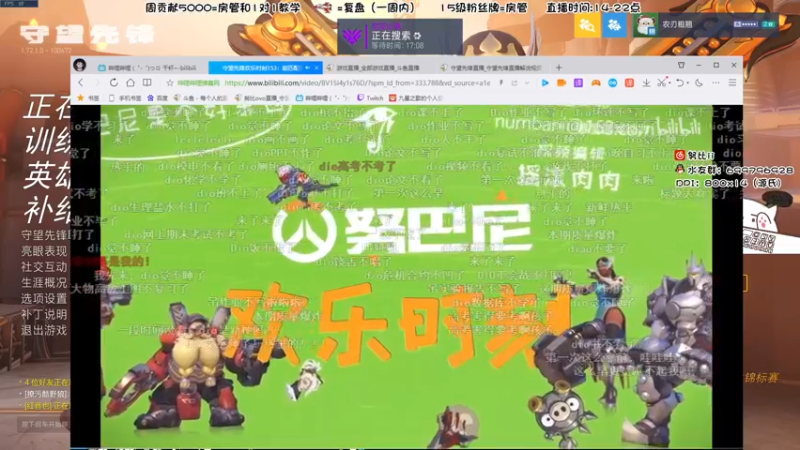
Task: Open reading mode book icon
Action: pyautogui.click(x=147, y=83)
